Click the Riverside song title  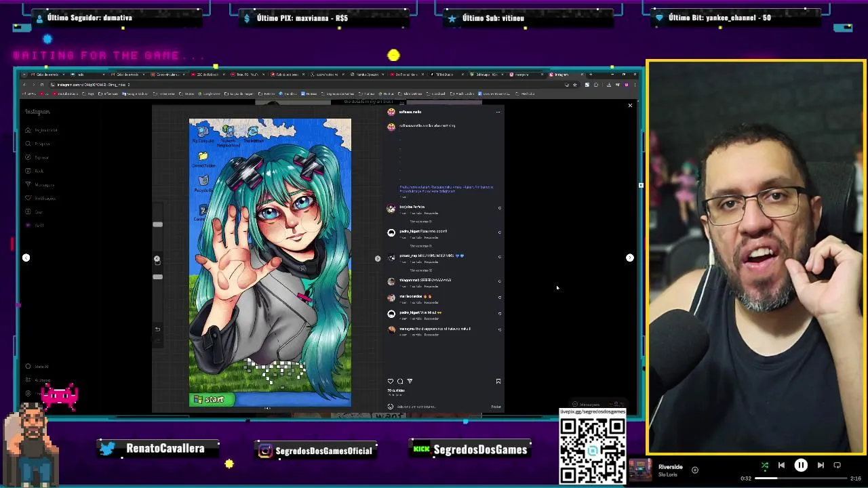pos(671,467)
